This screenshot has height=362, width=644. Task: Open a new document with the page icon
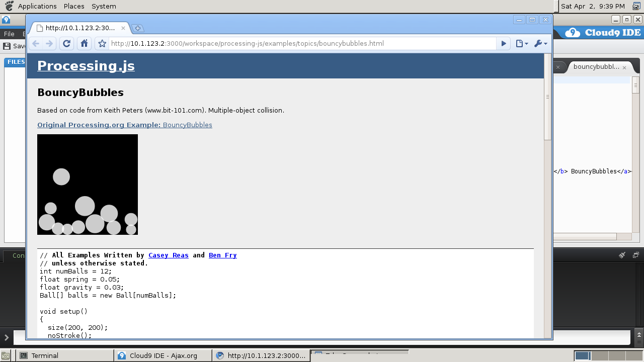pos(520,43)
